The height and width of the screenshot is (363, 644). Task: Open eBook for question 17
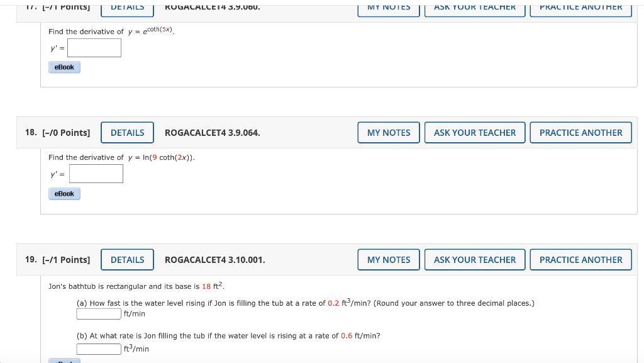(65, 67)
